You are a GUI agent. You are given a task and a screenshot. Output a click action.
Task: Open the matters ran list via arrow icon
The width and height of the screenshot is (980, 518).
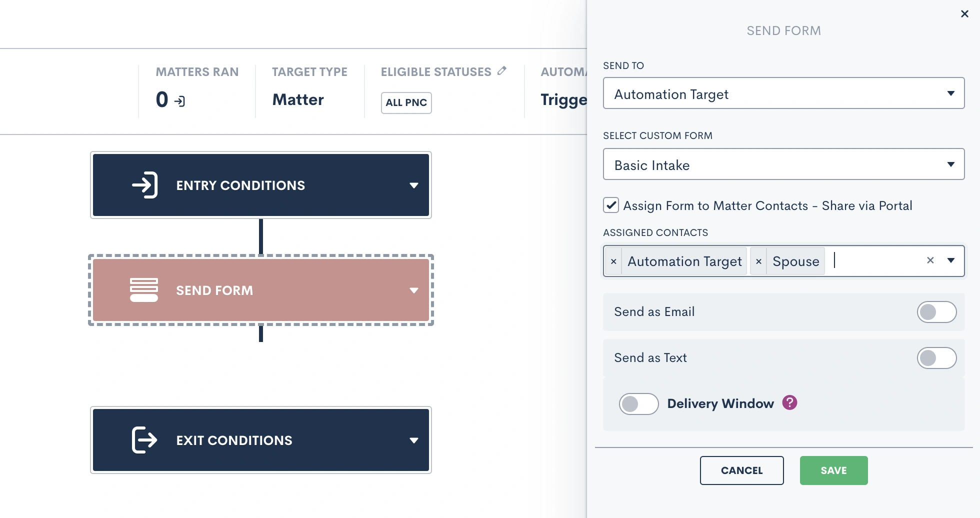179,101
